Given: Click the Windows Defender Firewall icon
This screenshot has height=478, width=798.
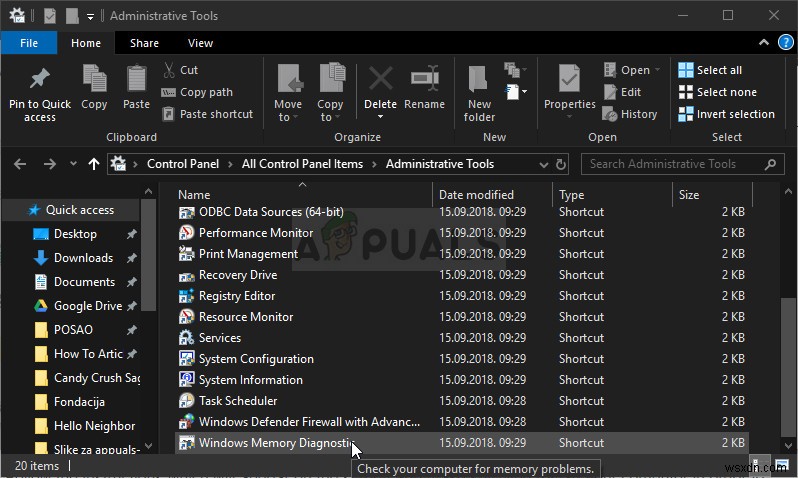Looking at the screenshot, I should click(186, 421).
